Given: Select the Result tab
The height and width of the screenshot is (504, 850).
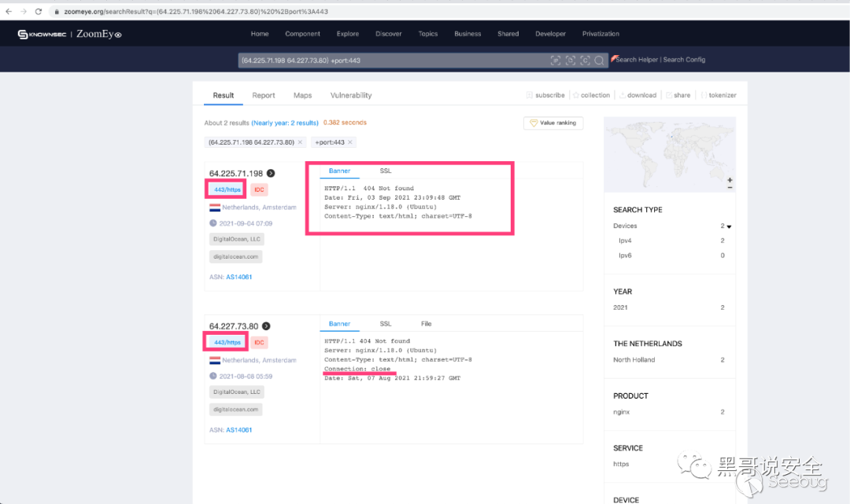Looking at the screenshot, I should pyautogui.click(x=224, y=95).
